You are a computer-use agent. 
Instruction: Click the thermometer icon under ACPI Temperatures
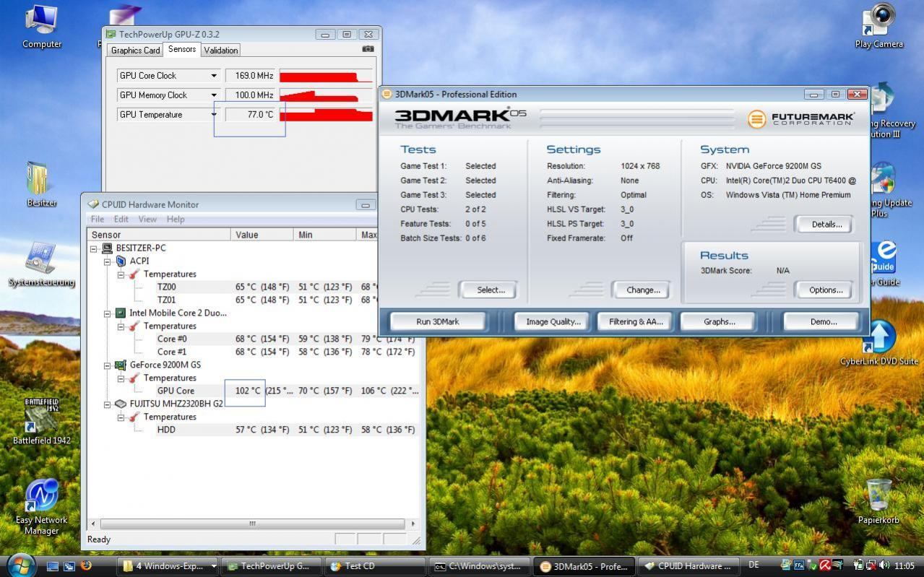pyautogui.click(x=134, y=274)
